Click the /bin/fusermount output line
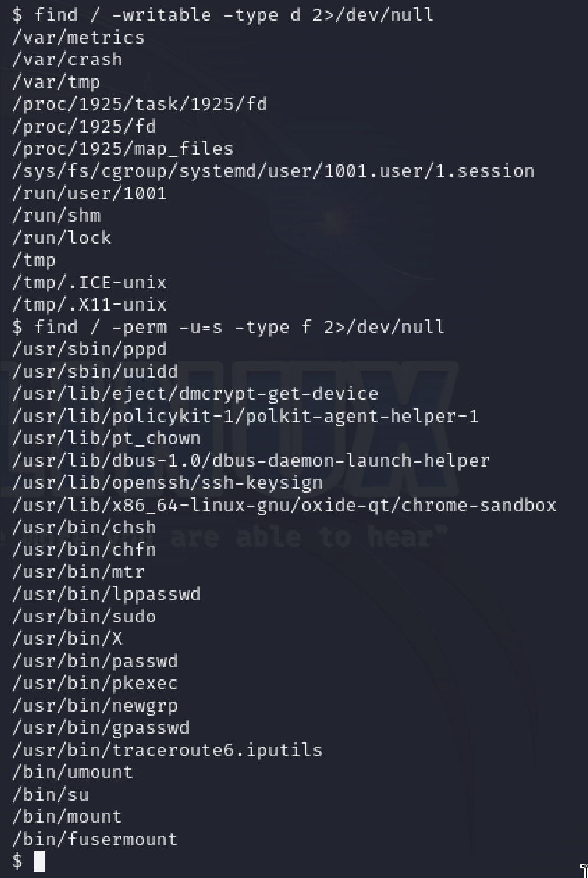The width and height of the screenshot is (588, 878). coord(95,839)
